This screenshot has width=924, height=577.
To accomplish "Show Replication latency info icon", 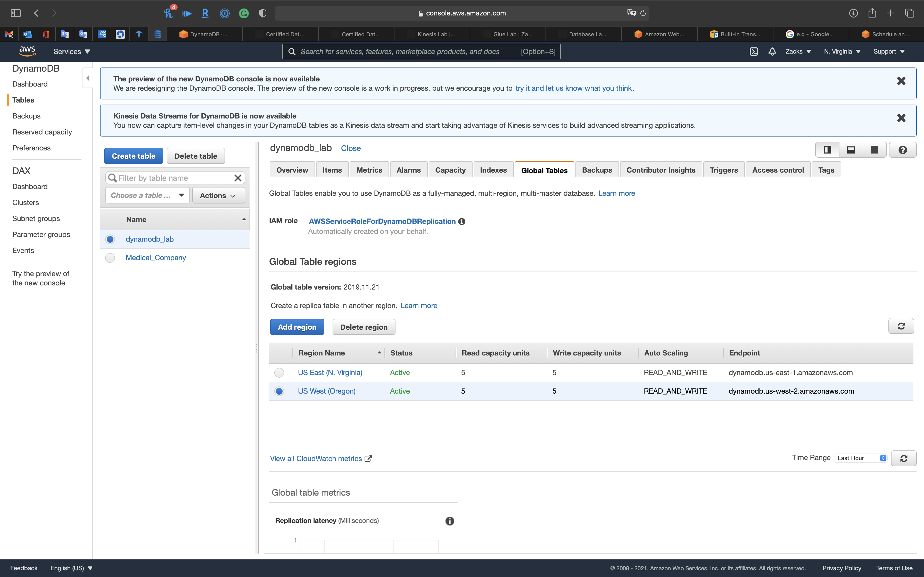I will click(x=449, y=521).
